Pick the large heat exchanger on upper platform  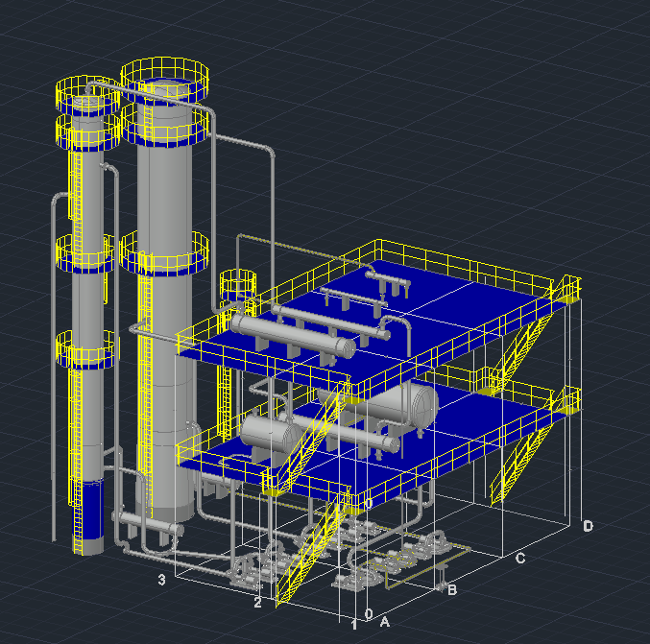[292, 335]
